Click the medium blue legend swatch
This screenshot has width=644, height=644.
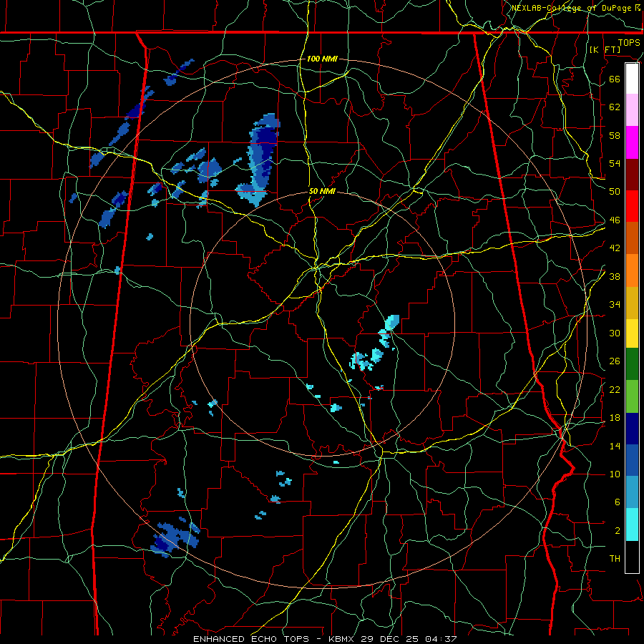click(632, 461)
